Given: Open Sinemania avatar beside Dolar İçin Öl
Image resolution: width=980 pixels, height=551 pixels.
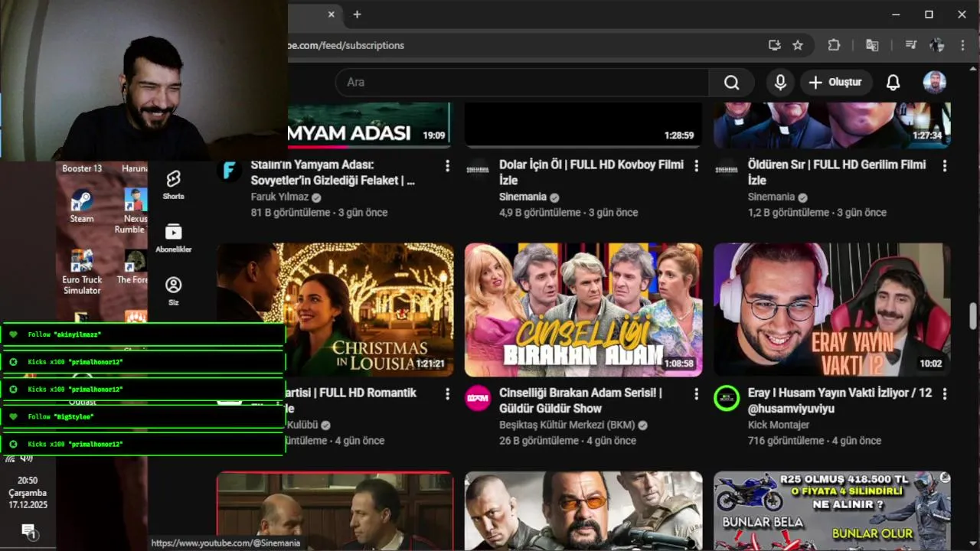Looking at the screenshot, I should tap(478, 170).
